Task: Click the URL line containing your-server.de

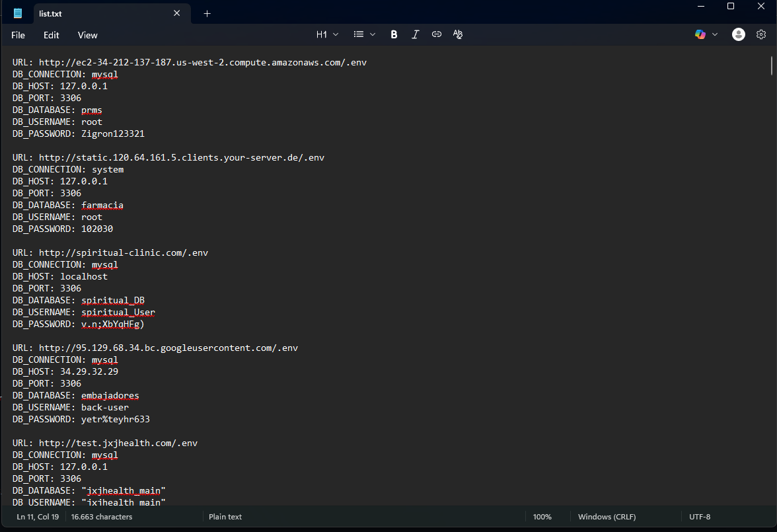Action: pyautogui.click(x=168, y=158)
